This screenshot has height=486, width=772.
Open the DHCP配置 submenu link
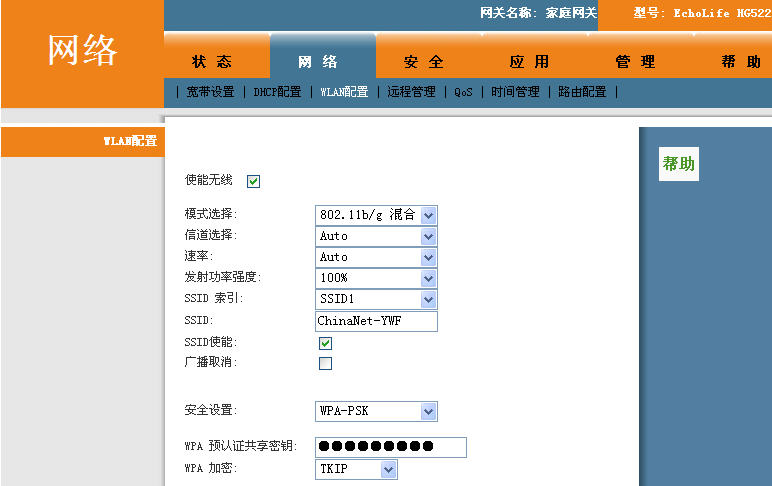pyautogui.click(x=277, y=92)
